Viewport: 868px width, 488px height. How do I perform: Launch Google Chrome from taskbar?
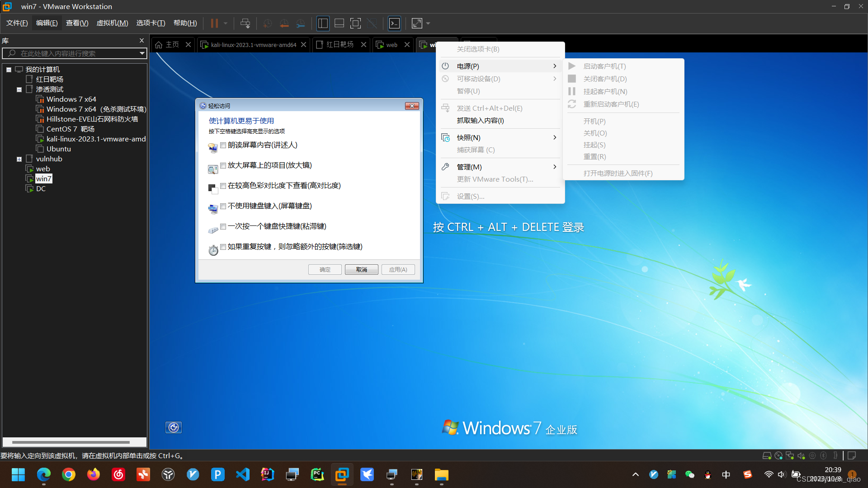pyautogui.click(x=69, y=474)
